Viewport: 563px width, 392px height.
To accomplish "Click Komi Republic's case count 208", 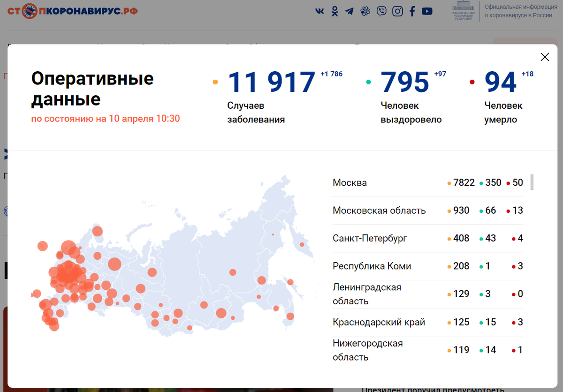I will [461, 266].
